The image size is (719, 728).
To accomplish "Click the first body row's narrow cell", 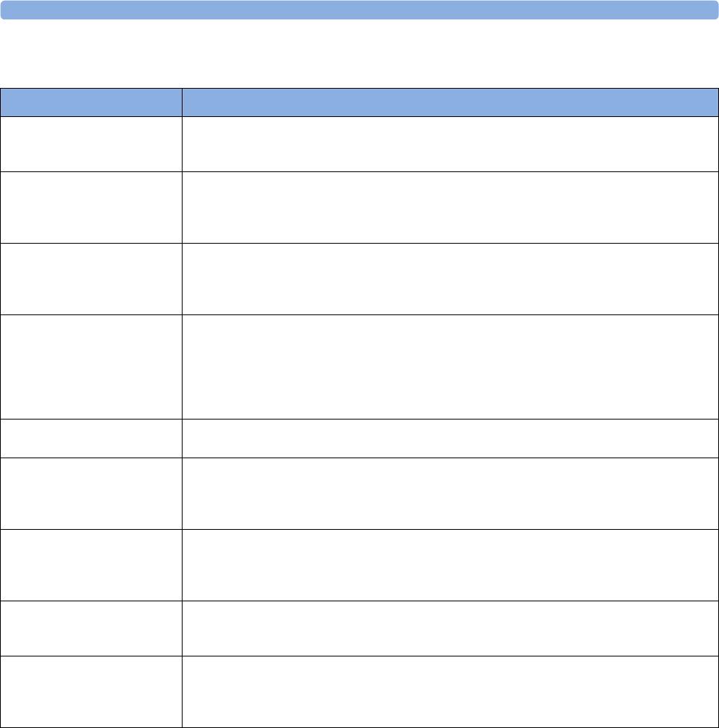I will pos(91,144).
